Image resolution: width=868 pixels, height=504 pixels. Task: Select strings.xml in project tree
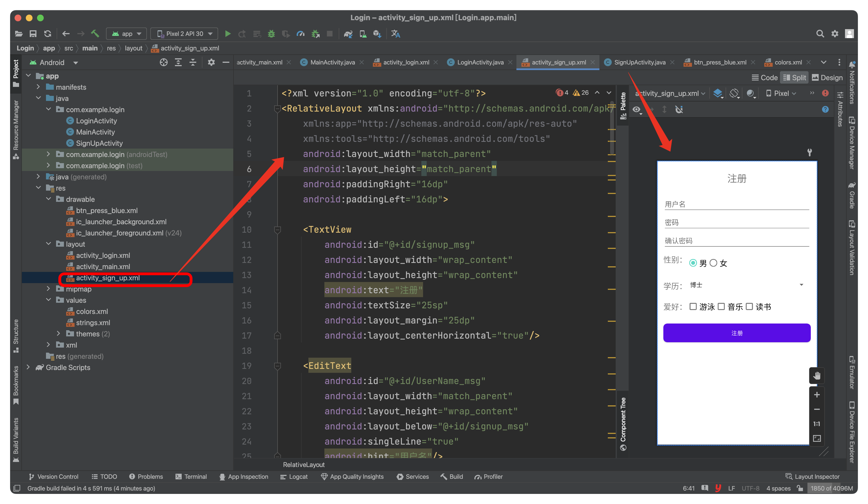(x=93, y=322)
